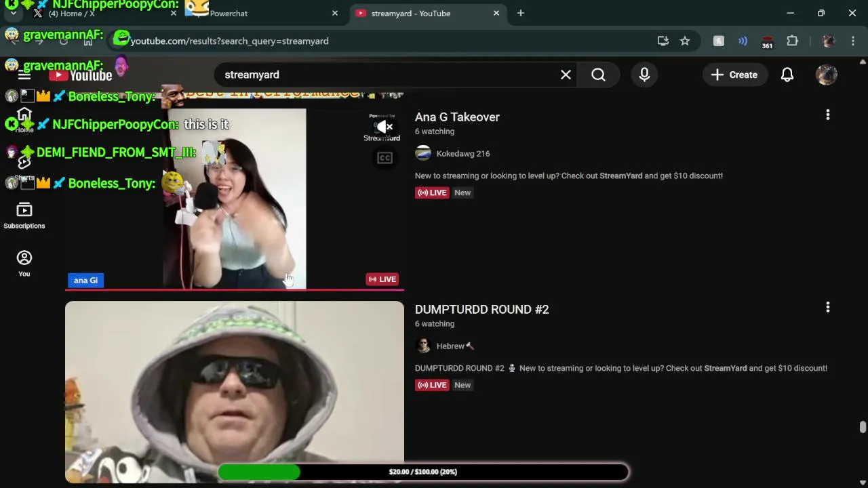Open a new browser tab
Image resolution: width=868 pixels, height=488 pixels.
point(521,13)
